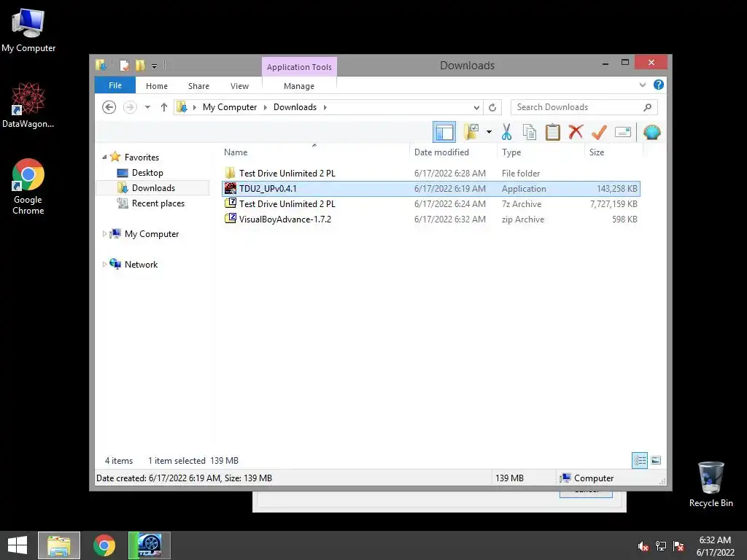
Task: Click the Copy icon in toolbar
Action: [x=530, y=132]
